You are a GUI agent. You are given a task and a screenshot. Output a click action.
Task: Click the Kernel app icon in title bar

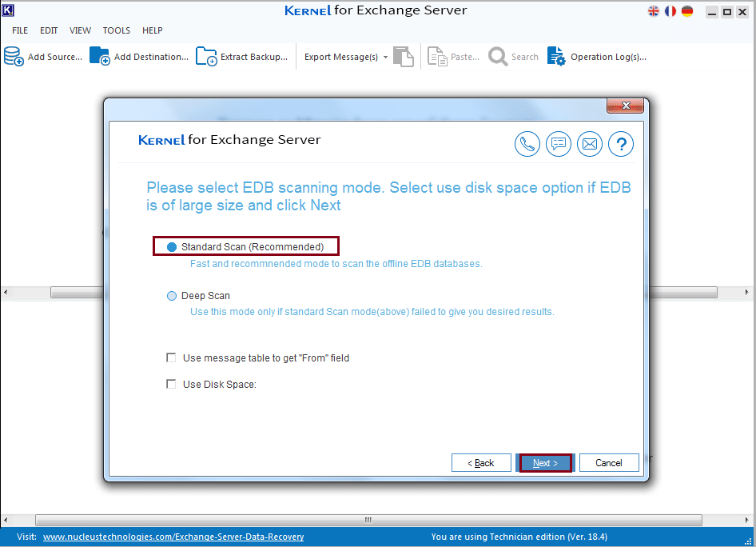click(x=8, y=10)
